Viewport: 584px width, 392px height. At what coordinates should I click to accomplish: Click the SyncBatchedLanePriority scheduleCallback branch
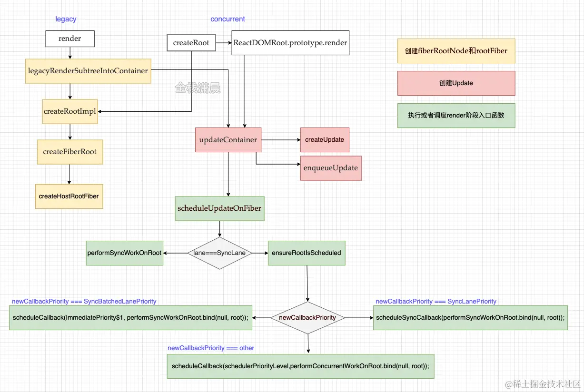click(130, 318)
